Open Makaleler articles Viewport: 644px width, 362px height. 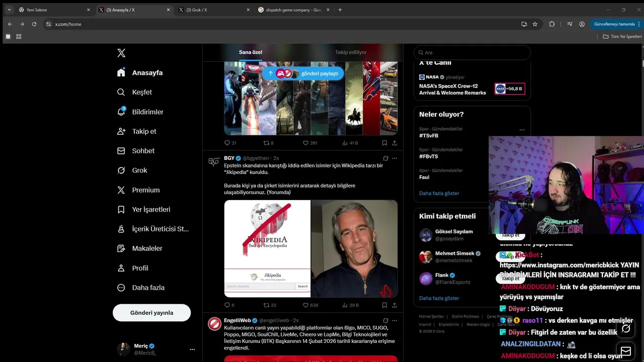pos(139,248)
